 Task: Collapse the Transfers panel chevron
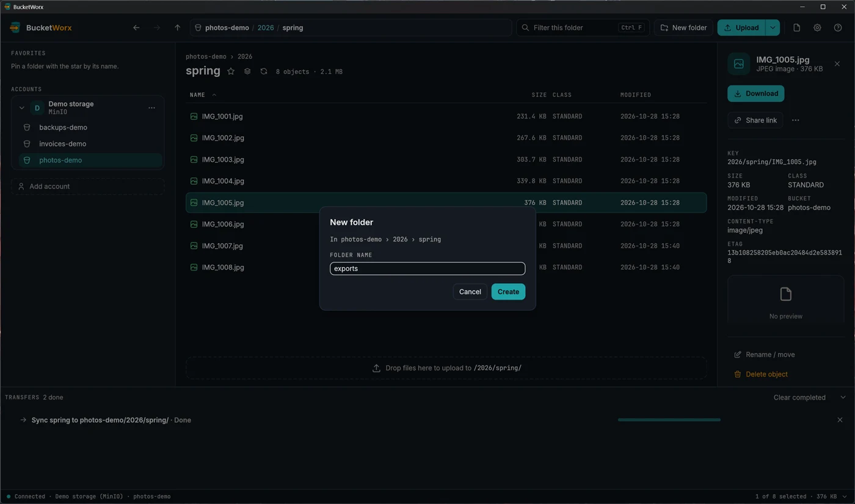[x=843, y=397]
